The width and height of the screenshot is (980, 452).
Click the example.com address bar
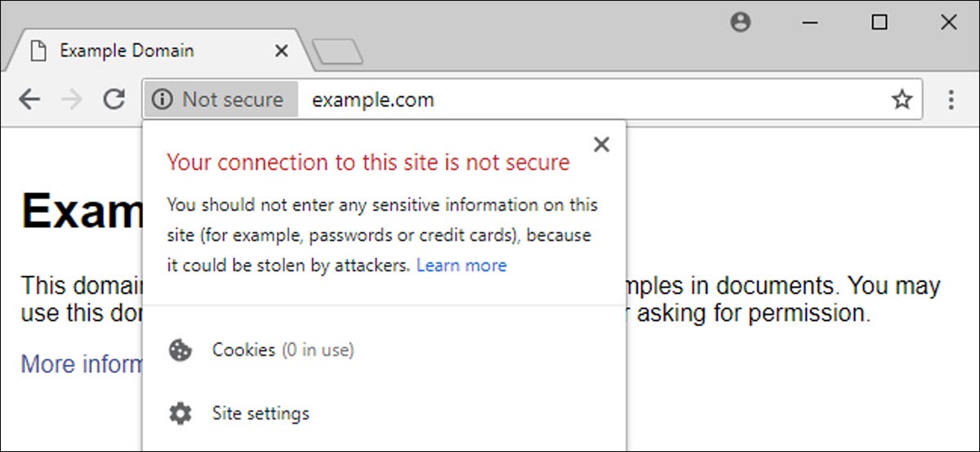coord(572,100)
